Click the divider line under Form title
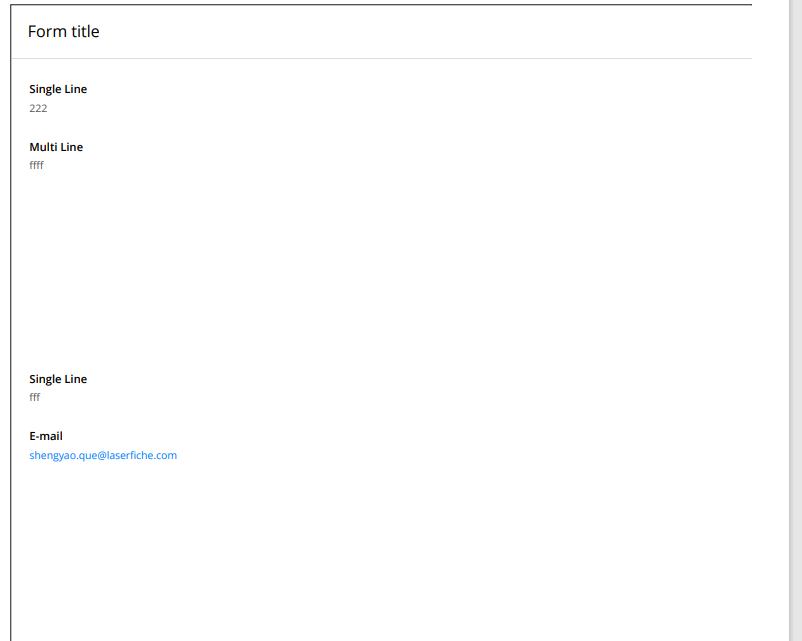The image size is (802, 641). (382, 58)
